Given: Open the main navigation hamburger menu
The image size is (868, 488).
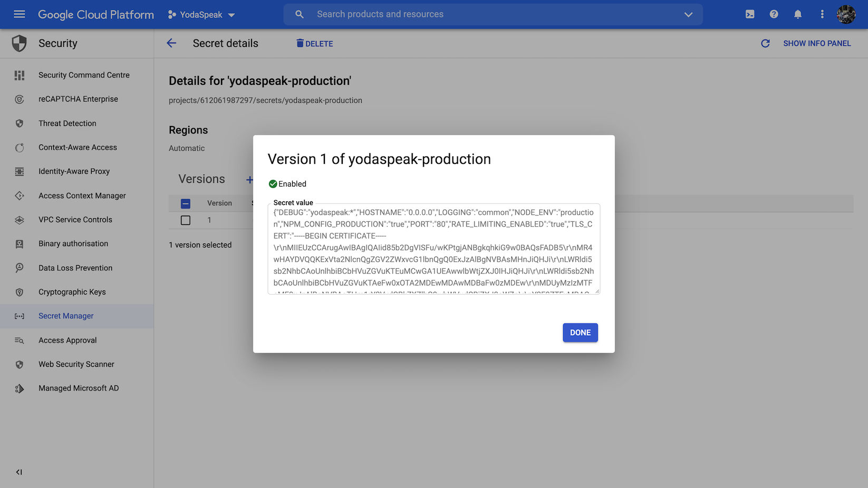Looking at the screenshot, I should pos(20,14).
